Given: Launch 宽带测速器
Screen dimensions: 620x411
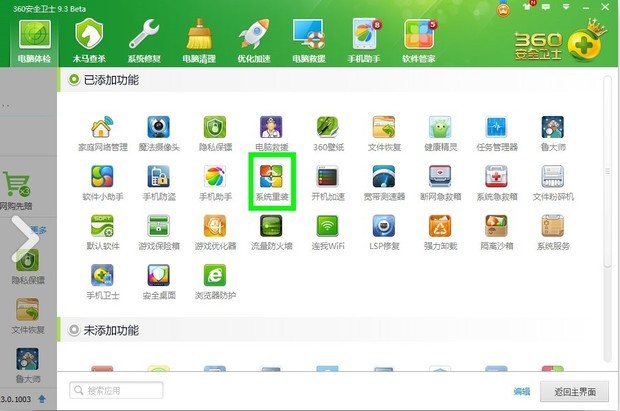Looking at the screenshot, I should (x=384, y=183).
